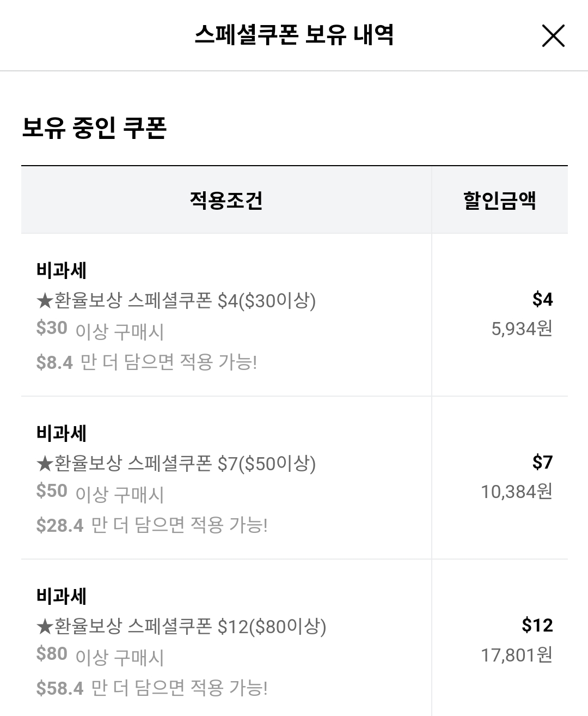Tap the "$58.4 만 더 담으면" notice
Image resolution: width=588 pixels, height=716 pixels.
coord(152,688)
